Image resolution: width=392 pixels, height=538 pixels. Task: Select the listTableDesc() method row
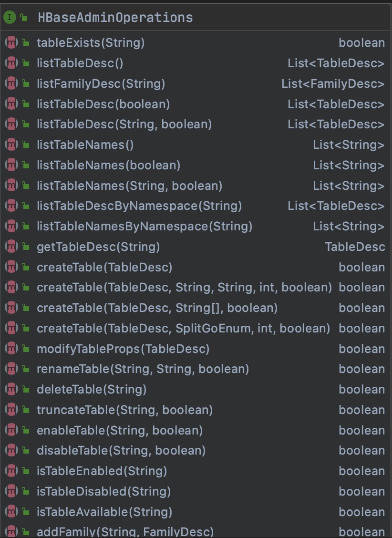(196, 63)
